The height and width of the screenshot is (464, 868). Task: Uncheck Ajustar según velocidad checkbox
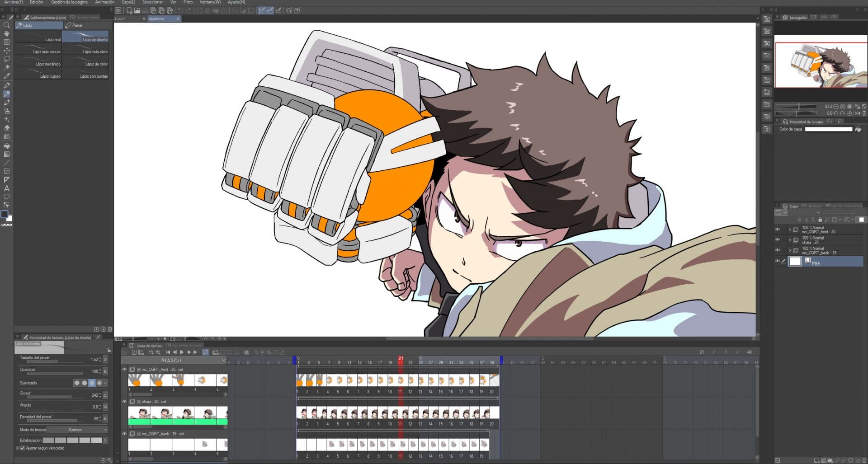[x=23, y=448]
